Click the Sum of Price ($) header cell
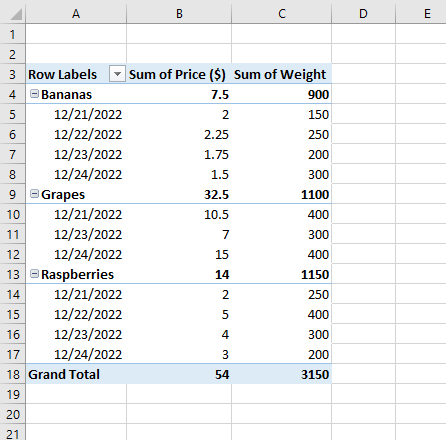 [x=179, y=74]
